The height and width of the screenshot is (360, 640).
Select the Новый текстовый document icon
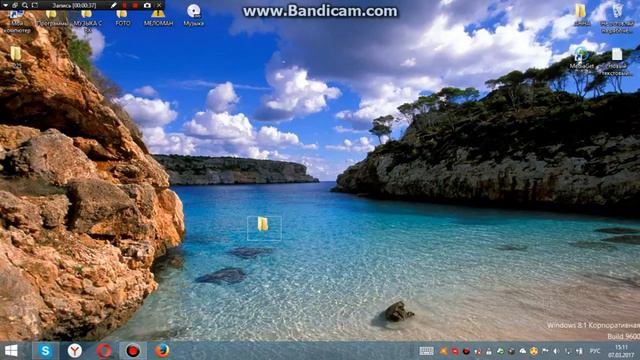(617, 62)
